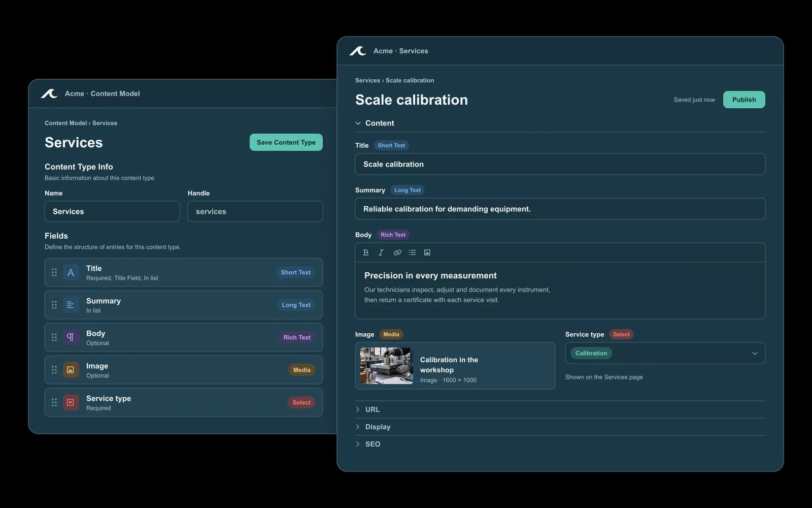Toggle bold formatting in Body editor
Viewport: 812px width, 508px height.
point(365,252)
